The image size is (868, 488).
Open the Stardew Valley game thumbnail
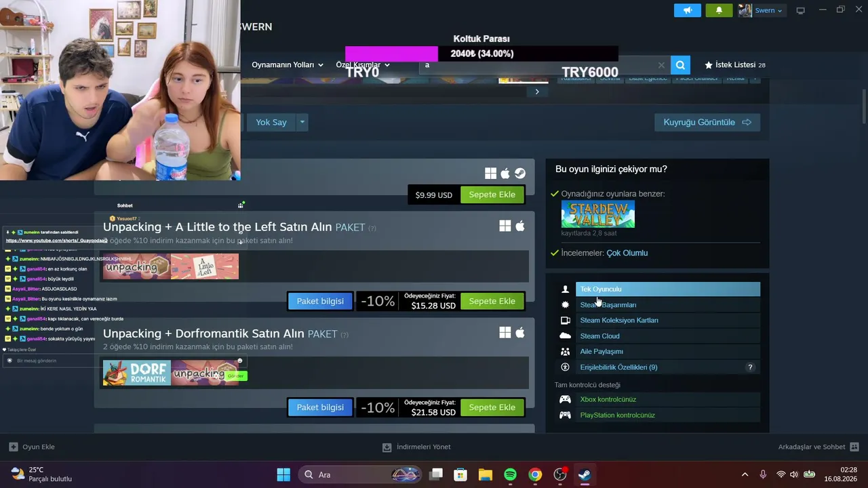598,214
